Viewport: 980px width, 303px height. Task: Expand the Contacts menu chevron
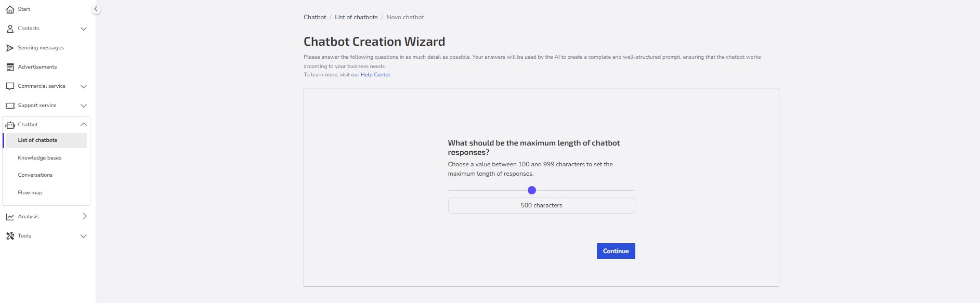(84, 29)
